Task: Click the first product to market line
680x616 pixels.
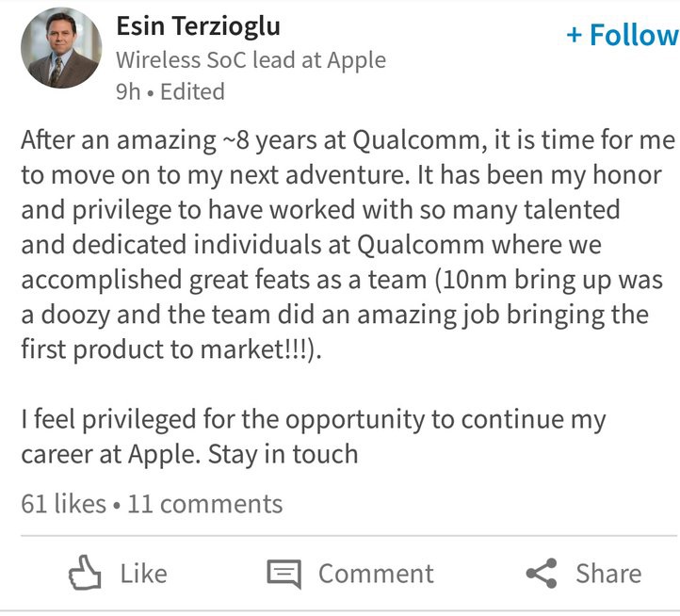Action: [x=171, y=349]
